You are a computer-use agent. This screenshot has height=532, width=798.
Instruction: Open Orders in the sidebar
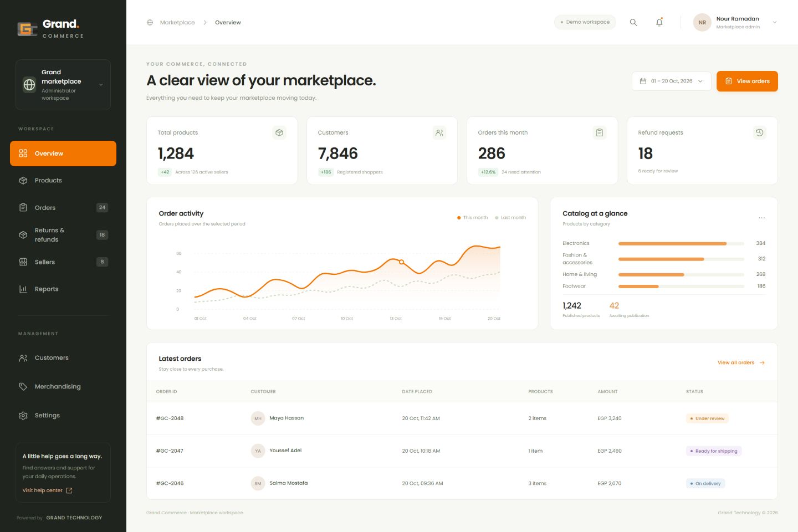[63, 208]
